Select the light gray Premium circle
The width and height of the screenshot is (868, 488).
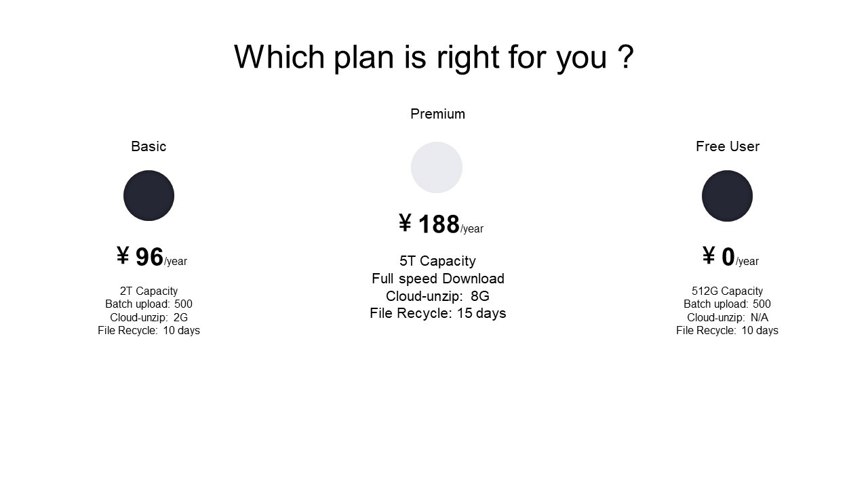point(437,167)
